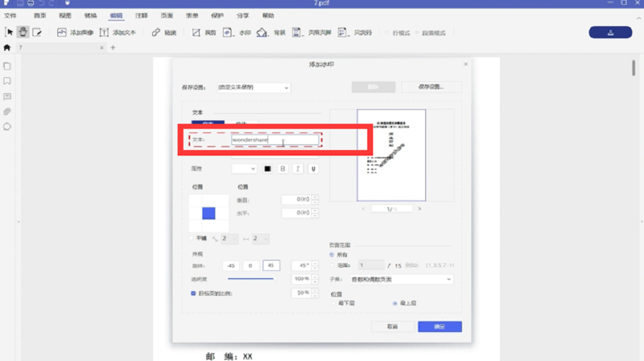Click the save icon in title bar
This screenshot has width=644, height=361.
tap(20, 3)
